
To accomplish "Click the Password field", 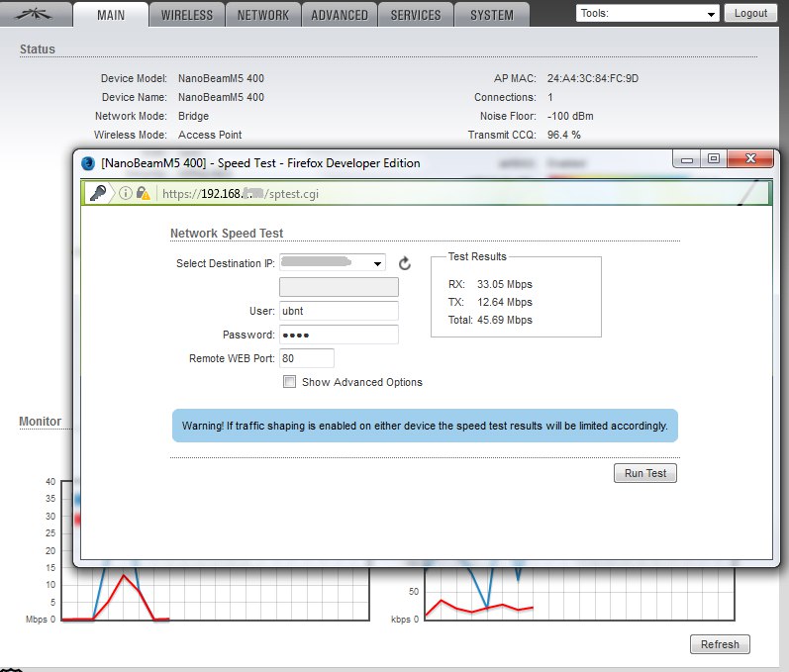I will 339,335.
